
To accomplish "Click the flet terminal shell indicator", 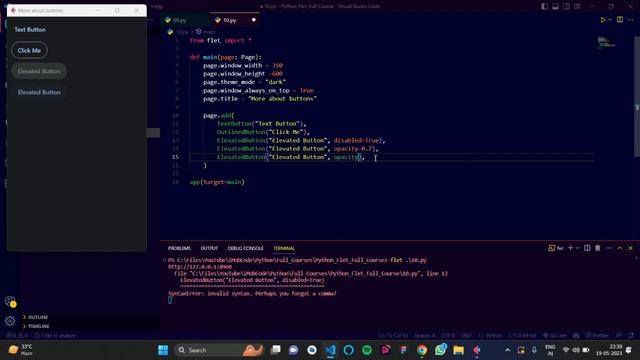I will tap(556, 248).
